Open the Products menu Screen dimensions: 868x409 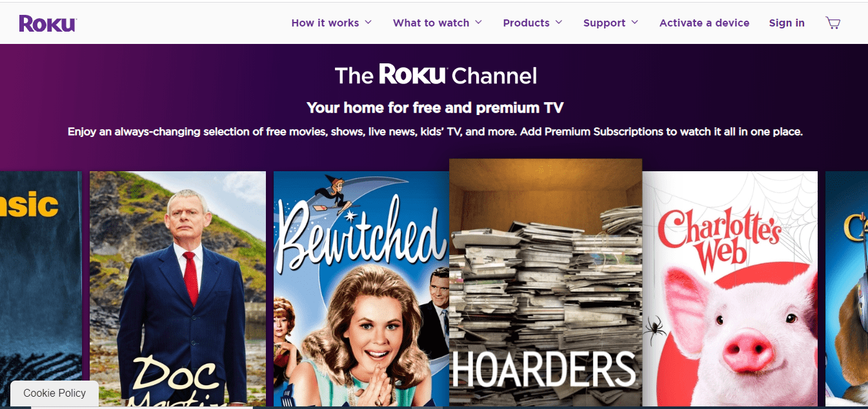click(x=527, y=23)
